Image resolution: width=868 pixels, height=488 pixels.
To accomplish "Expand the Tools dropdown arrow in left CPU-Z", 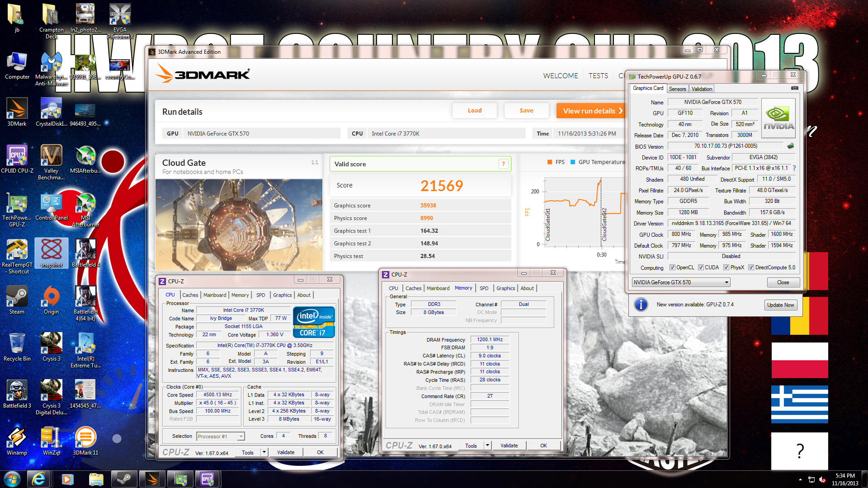I will tap(264, 452).
